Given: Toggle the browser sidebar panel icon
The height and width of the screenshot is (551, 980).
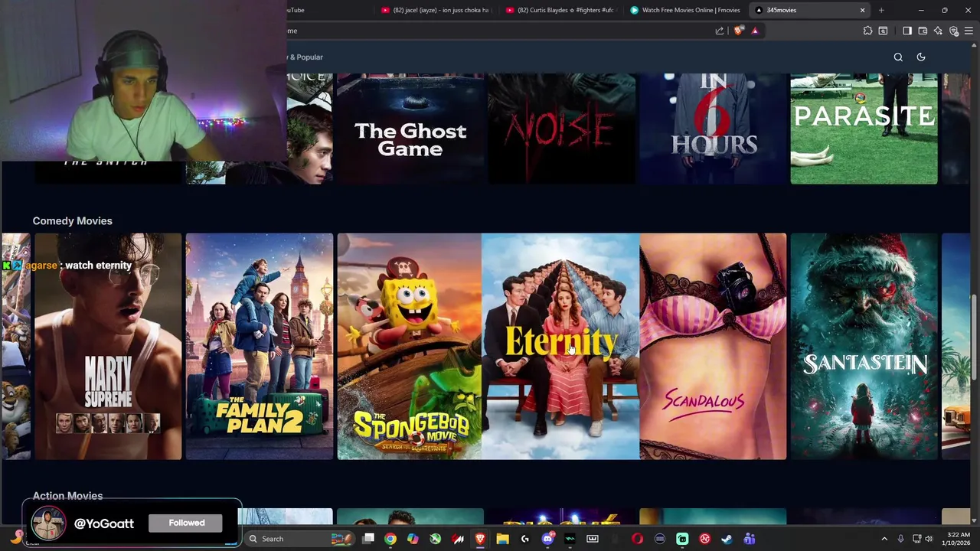Looking at the screenshot, I should click(x=907, y=31).
